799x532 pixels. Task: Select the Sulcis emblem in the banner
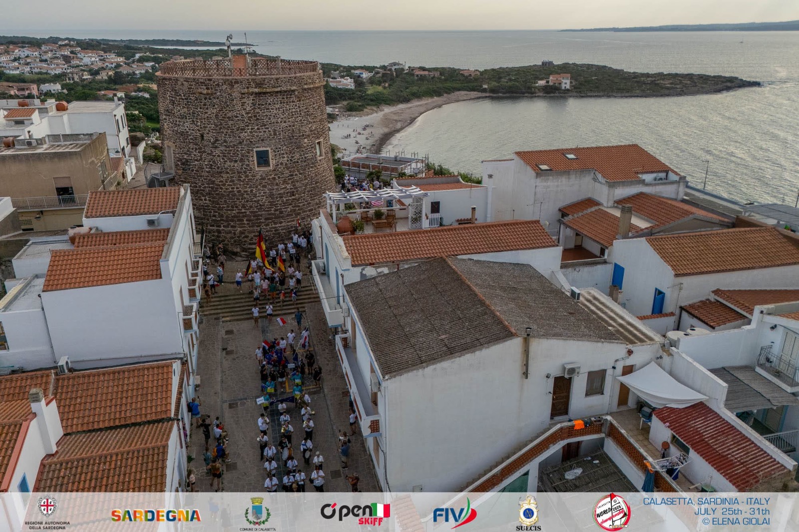point(528,513)
